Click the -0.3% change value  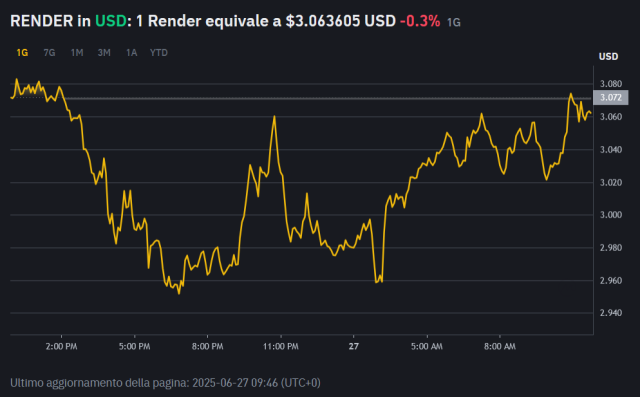420,21
